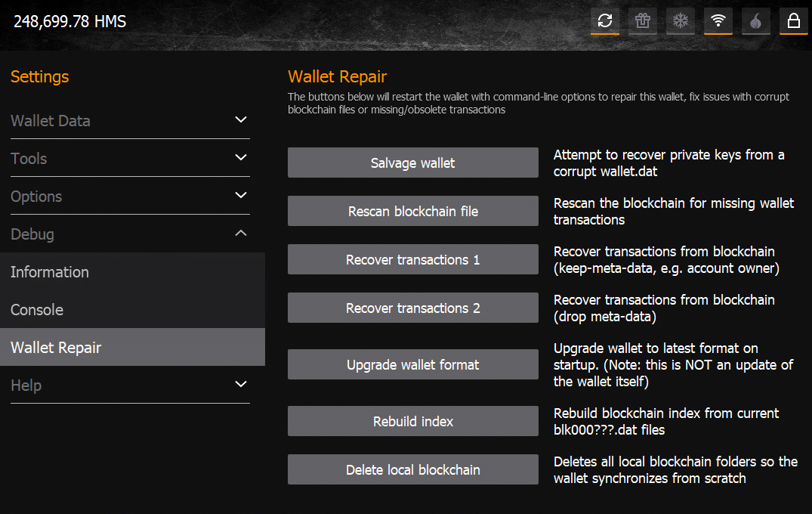The image size is (812, 514).
Task: Click Upgrade wallet format button
Action: coord(412,364)
